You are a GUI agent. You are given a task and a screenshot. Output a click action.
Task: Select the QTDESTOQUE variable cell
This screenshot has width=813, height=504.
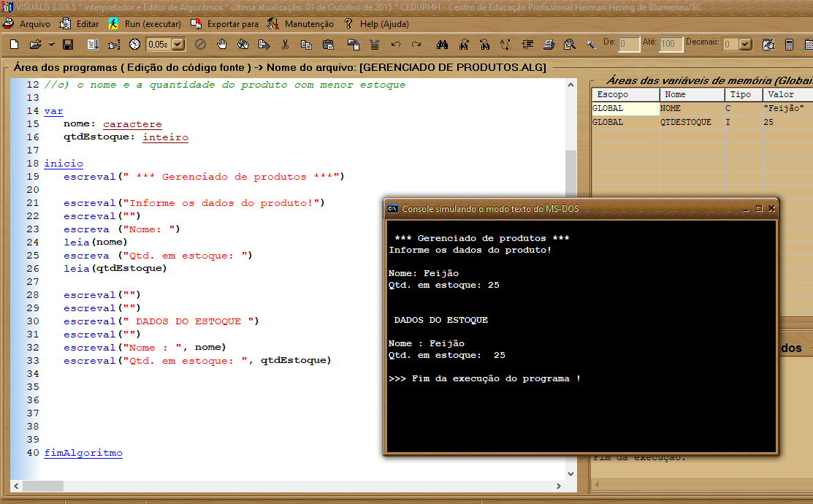point(692,123)
